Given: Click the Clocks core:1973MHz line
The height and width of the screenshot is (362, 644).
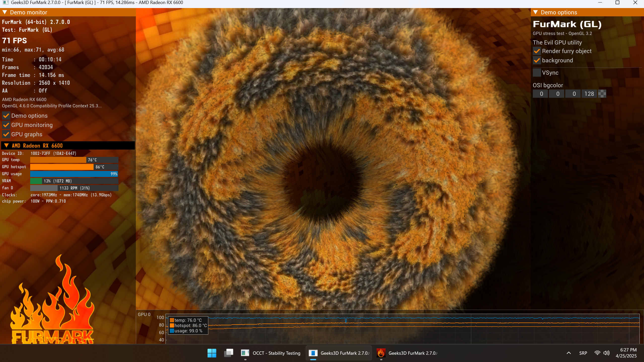Looking at the screenshot, I should [x=57, y=195].
